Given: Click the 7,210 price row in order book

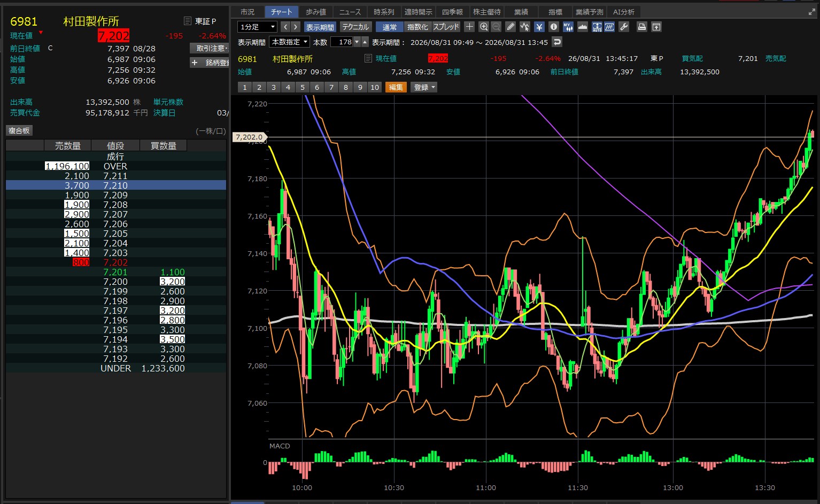Looking at the screenshot, I should pos(116,185).
